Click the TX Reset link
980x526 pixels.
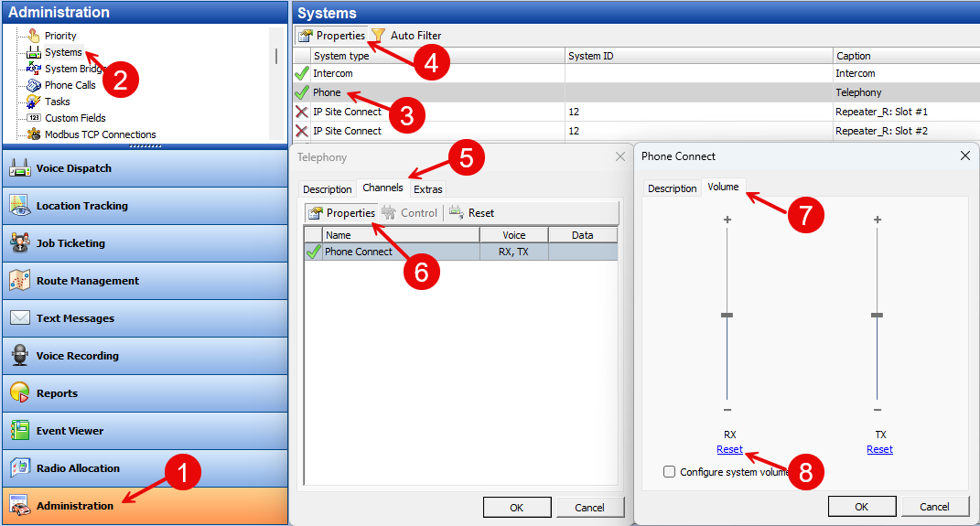click(x=879, y=449)
